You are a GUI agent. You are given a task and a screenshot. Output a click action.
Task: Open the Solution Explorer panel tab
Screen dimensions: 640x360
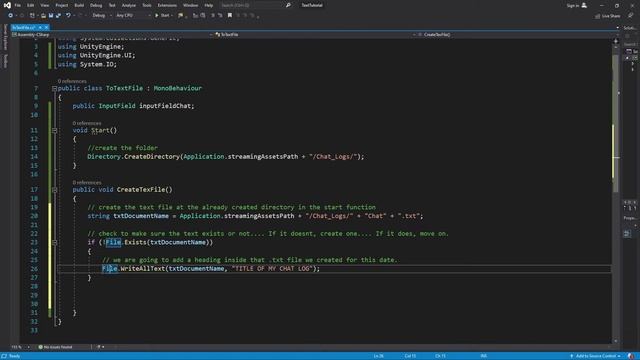pos(630,28)
